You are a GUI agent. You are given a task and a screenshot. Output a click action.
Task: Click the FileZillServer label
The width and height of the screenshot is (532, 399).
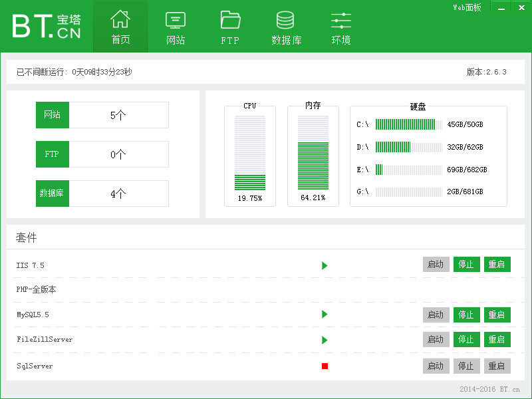(45, 339)
